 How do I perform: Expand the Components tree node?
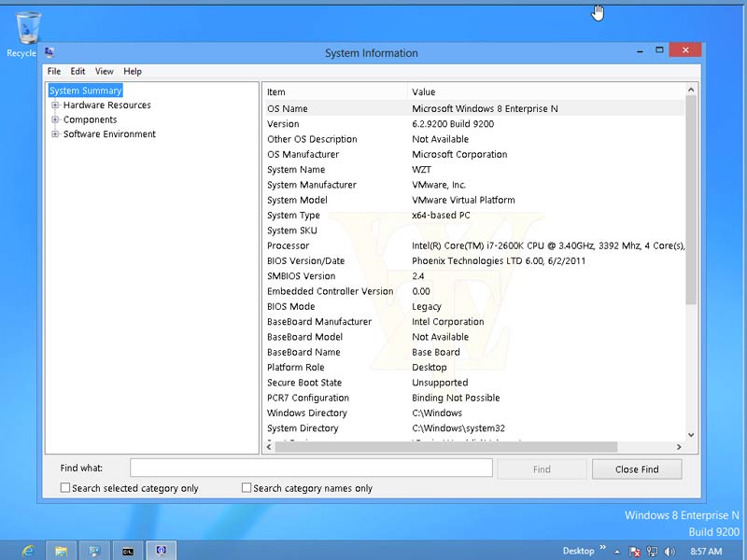click(x=55, y=119)
